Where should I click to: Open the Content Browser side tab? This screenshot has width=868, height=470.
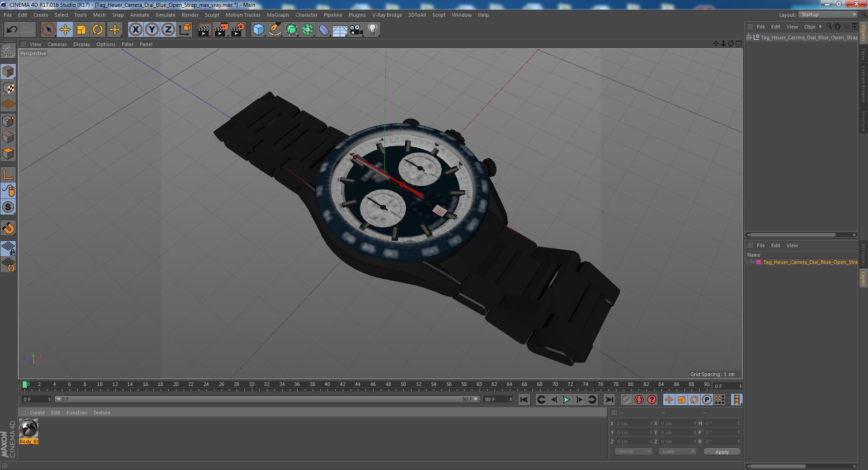point(863,84)
